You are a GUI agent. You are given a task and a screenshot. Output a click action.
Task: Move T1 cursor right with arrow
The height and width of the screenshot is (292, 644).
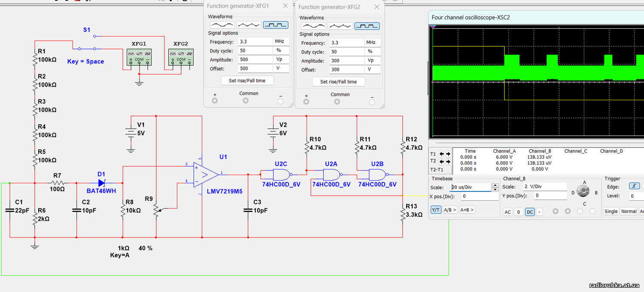coord(448,154)
